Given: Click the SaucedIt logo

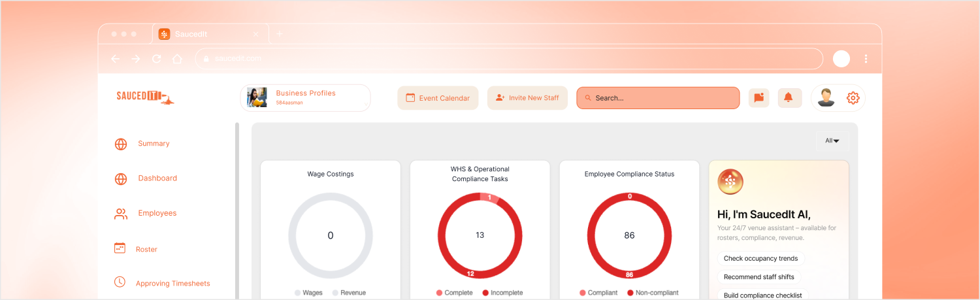Looking at the screenshot, I should point(145,97).
